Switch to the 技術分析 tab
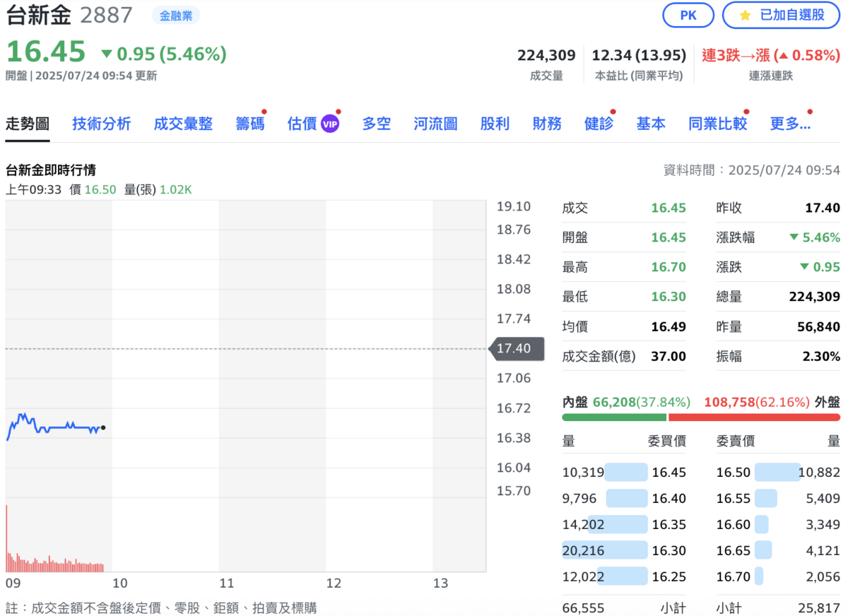The image size is (848, 616). 101,124
